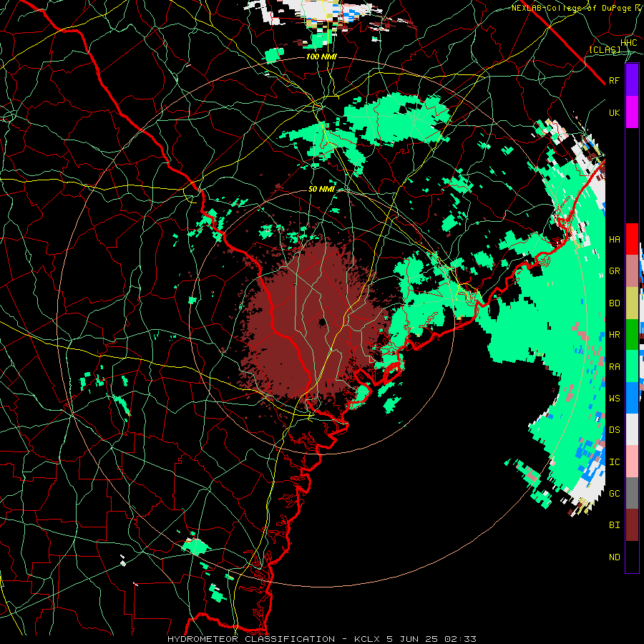Pick the WS blue legend swatch
Viewport: 644px width, 644px height.
632,398
